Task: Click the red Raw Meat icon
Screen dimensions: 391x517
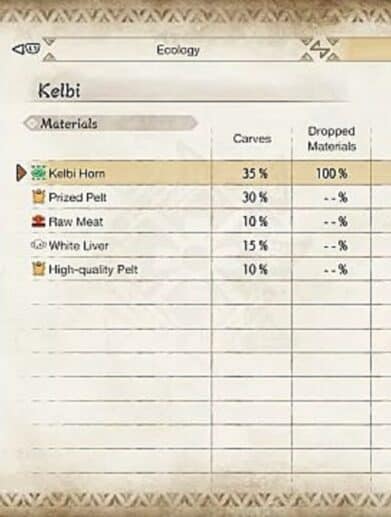Action: [38, 221]
